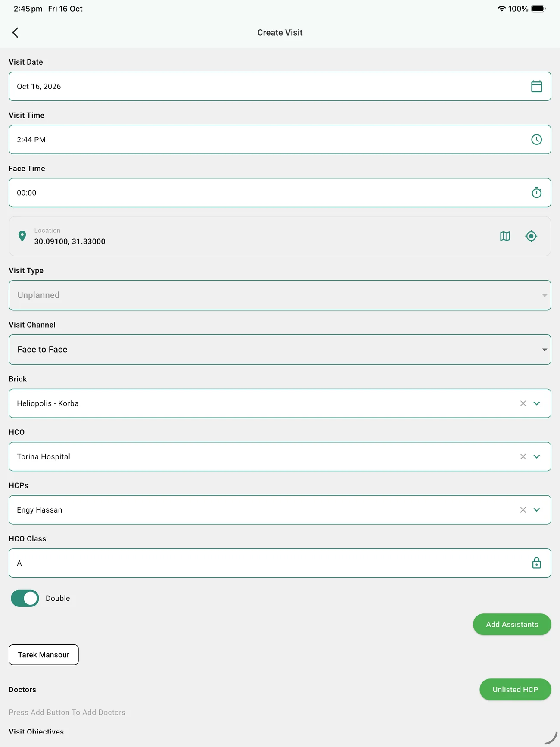Tap the status bar time 2:45 pm

[28, 9]
